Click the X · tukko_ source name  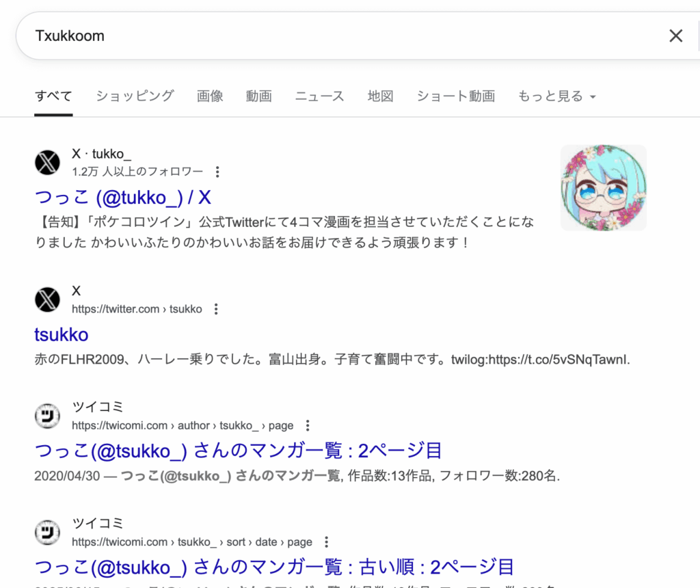[x=102, y=154]
